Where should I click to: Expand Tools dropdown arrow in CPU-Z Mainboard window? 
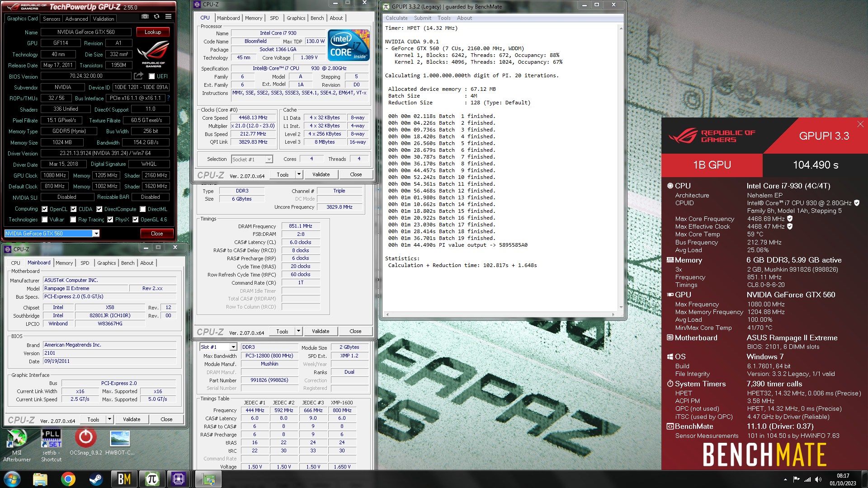(x=109, y=419)
